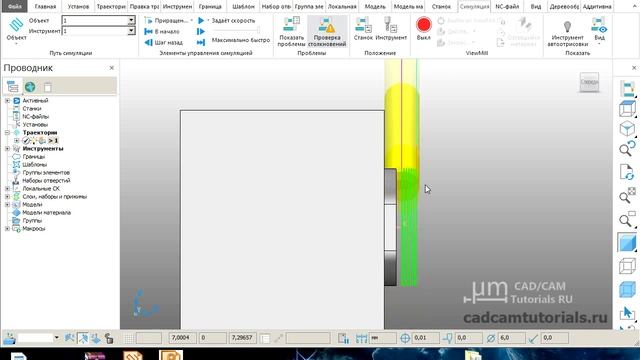Switch to the Вид ribbon tab
The image size is (640, 360).
536,7
